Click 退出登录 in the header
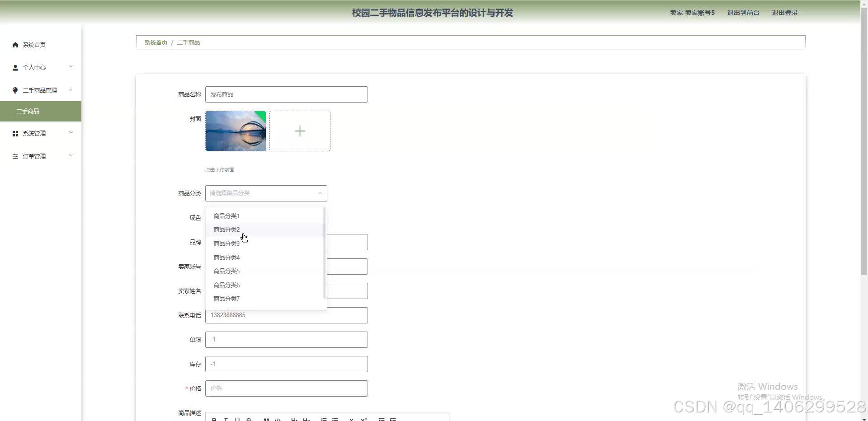Screen dimensions: 868x421 point(785,13)
